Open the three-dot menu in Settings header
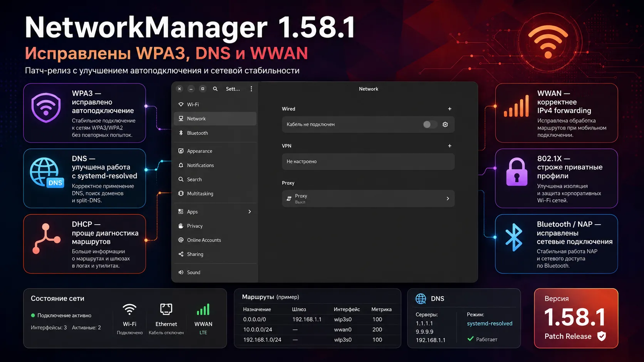 point(251,89)
